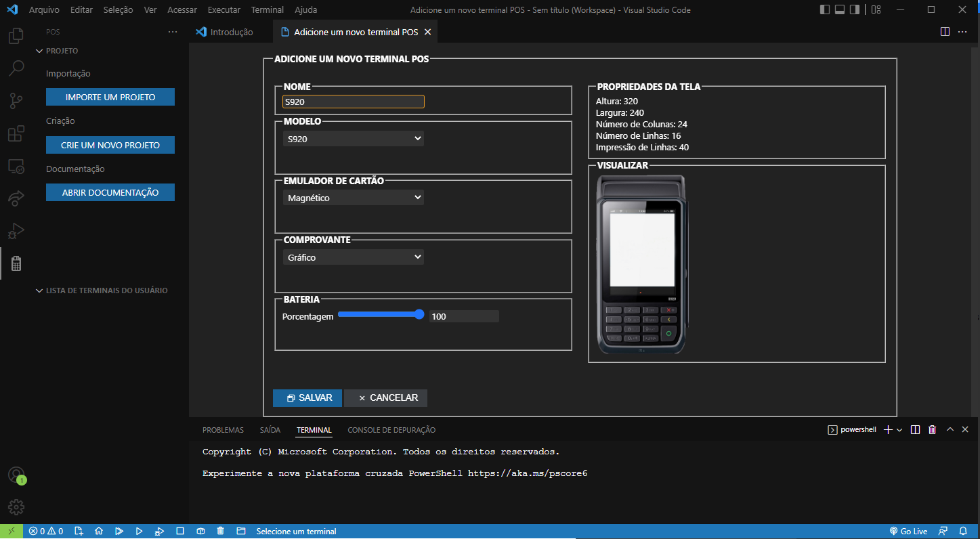Switch to the Introdução tab
Viewport: 980px width, 539px height.
click(230, 31)
